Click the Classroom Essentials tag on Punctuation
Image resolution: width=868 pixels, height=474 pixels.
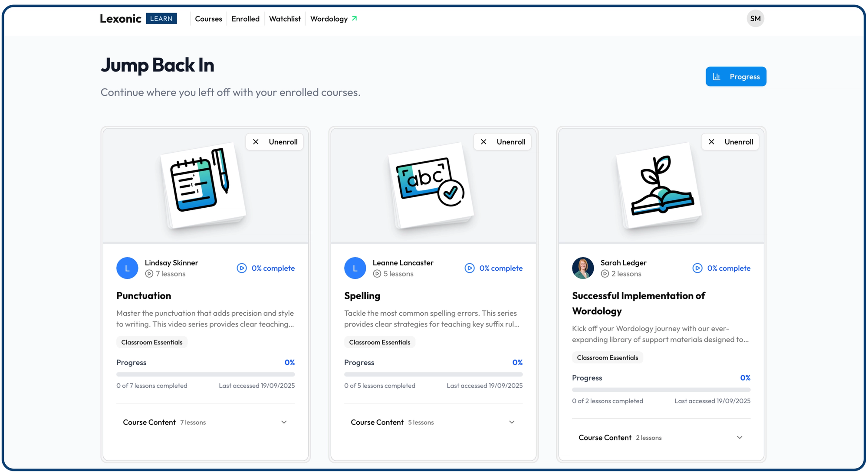click(x=152, y=342)
